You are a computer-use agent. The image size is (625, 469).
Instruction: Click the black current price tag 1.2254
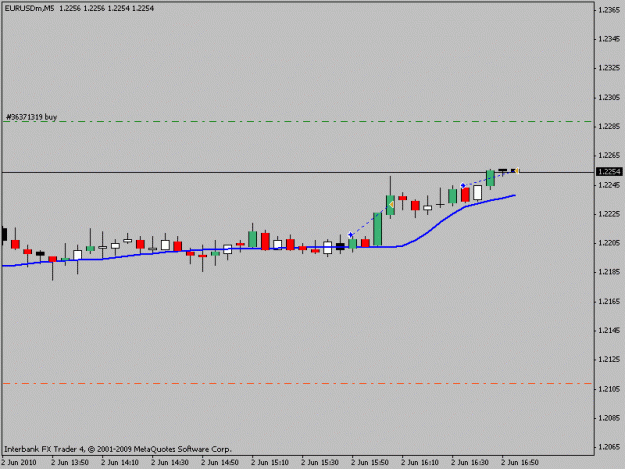[x=609, y=172]
